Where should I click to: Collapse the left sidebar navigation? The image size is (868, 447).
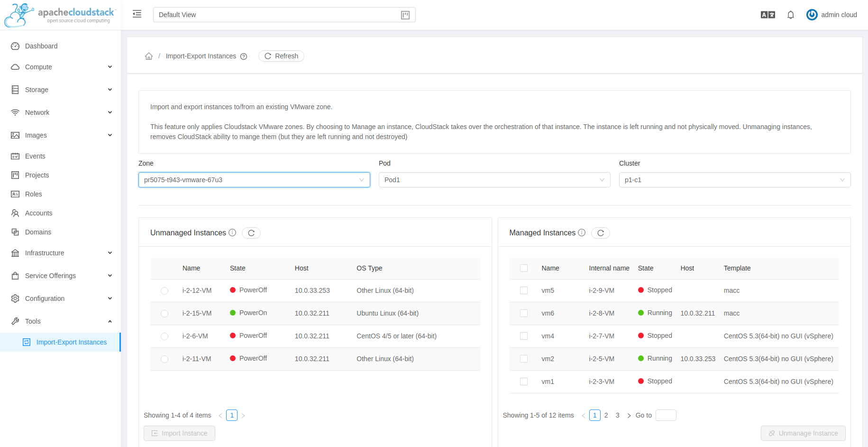[137, 14]
